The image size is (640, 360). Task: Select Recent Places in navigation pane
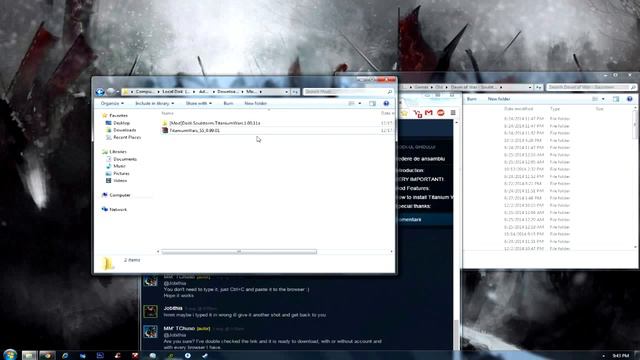click(127, 138)
